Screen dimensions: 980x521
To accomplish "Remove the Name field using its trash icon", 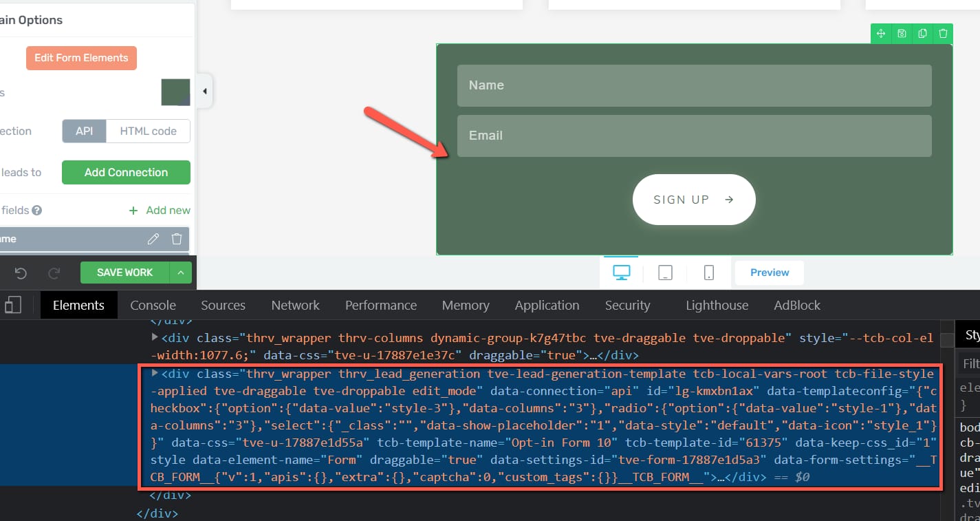I will point(177,239).
